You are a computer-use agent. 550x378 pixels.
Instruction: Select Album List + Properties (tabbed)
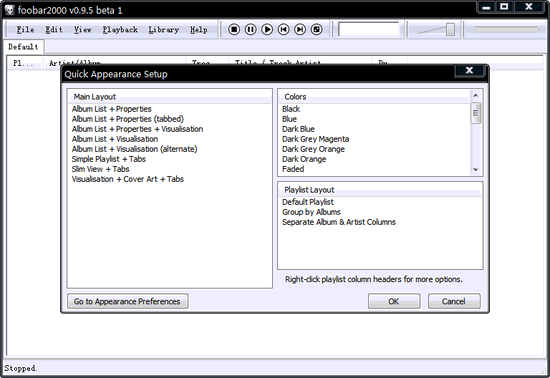tap(128, 119)
